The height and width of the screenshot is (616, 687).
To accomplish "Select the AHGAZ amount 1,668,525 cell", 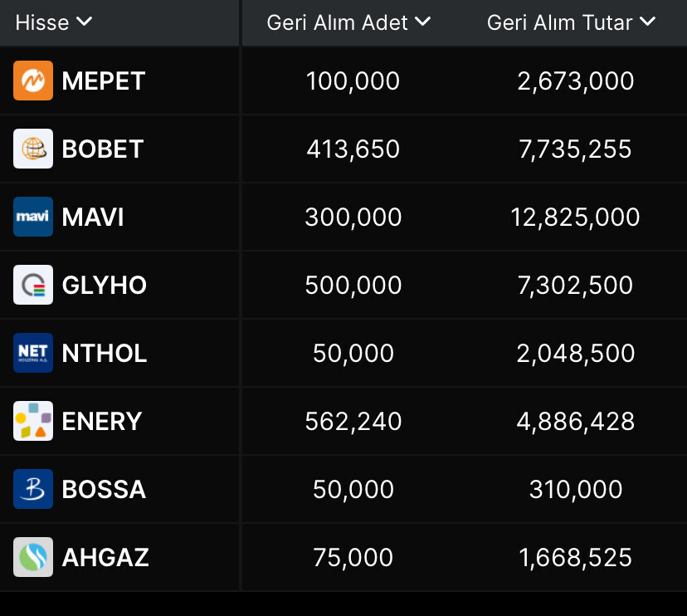I will point(575,557).
